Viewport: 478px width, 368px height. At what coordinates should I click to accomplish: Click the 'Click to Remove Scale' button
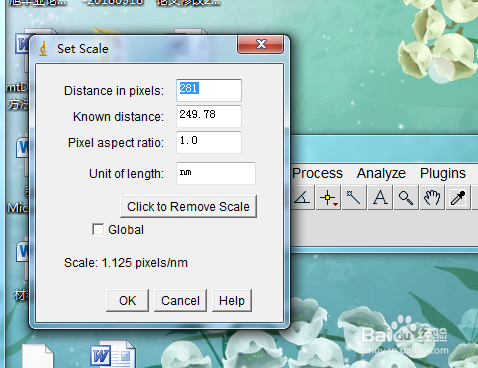pos(188,207)
